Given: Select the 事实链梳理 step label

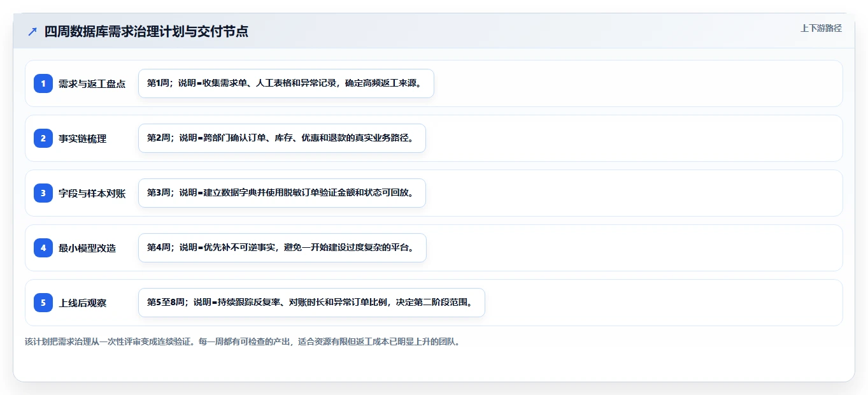Looking at the screenshot, I should [82, 138].
